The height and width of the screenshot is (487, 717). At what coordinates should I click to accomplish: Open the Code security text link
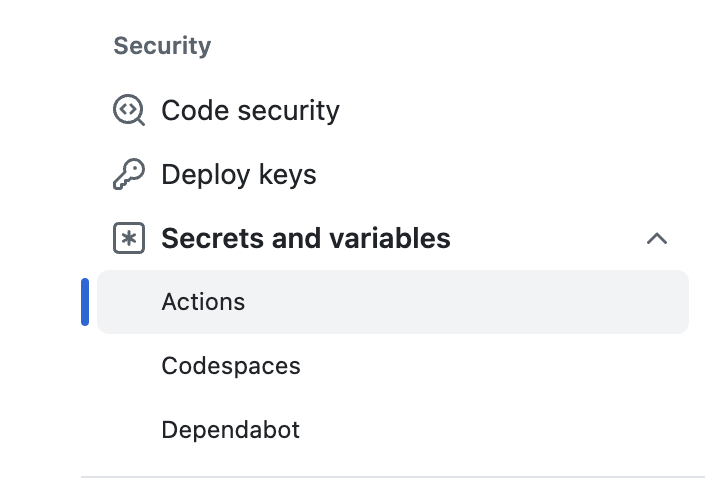tap(251, 111)
